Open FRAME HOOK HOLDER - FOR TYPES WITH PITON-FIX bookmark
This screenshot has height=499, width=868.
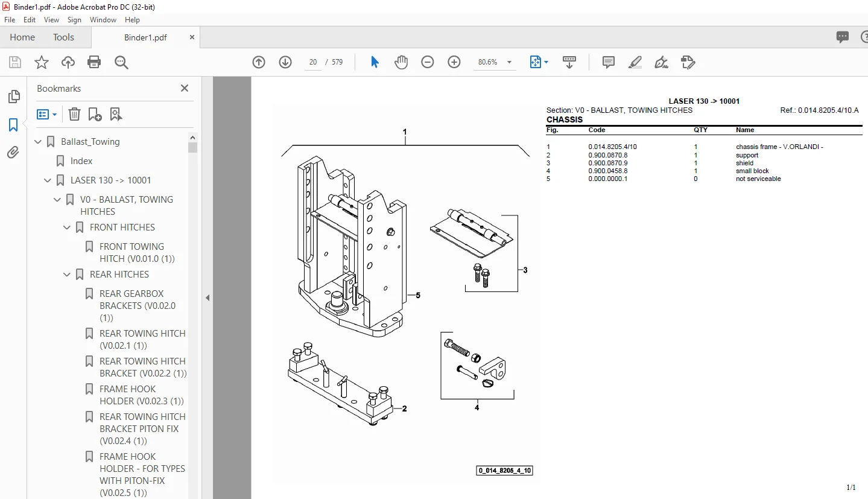tap(142, 475)
